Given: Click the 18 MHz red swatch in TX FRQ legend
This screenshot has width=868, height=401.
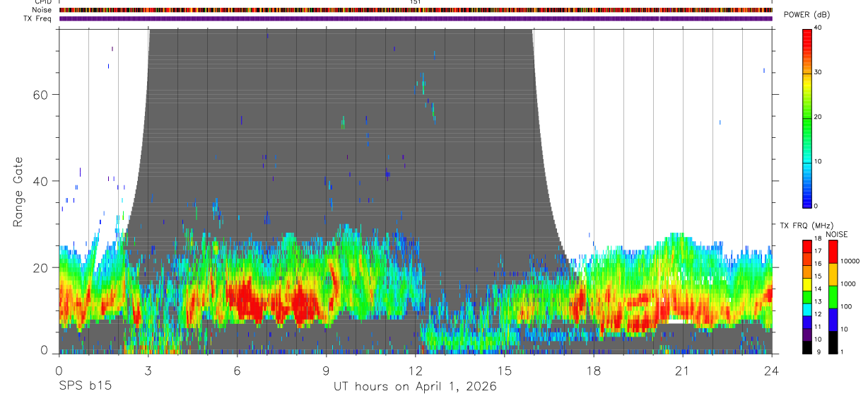Looking at the screenshot, I should [x=807, y=246].
